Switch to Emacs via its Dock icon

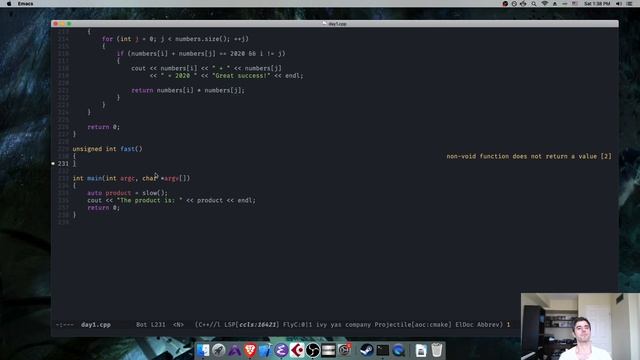(281, 350)
